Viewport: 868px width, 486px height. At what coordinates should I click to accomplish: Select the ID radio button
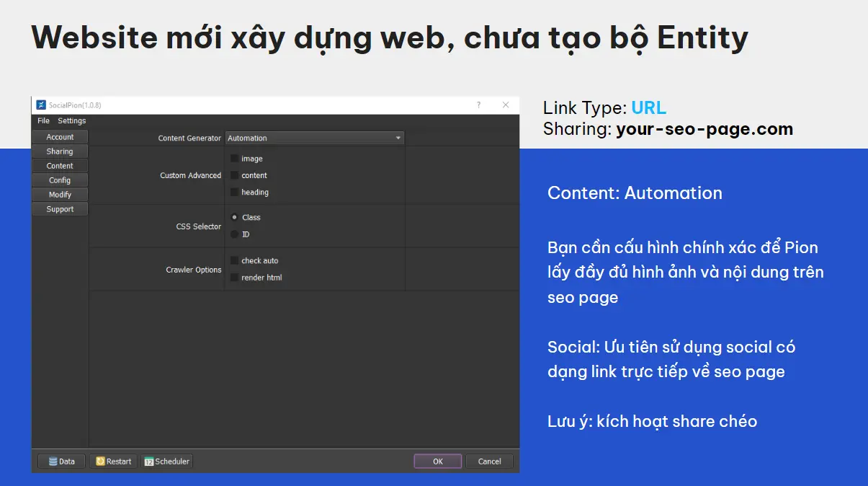point(235,234)
